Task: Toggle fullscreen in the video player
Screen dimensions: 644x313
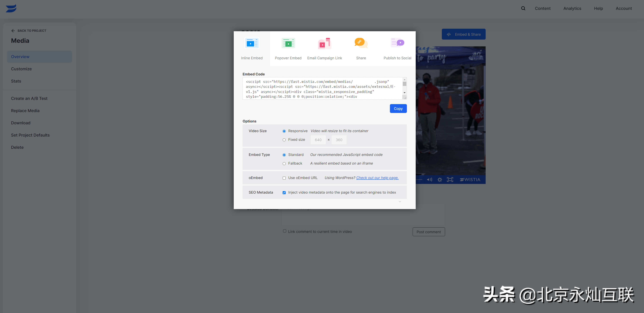Action: tap(450, 180)
